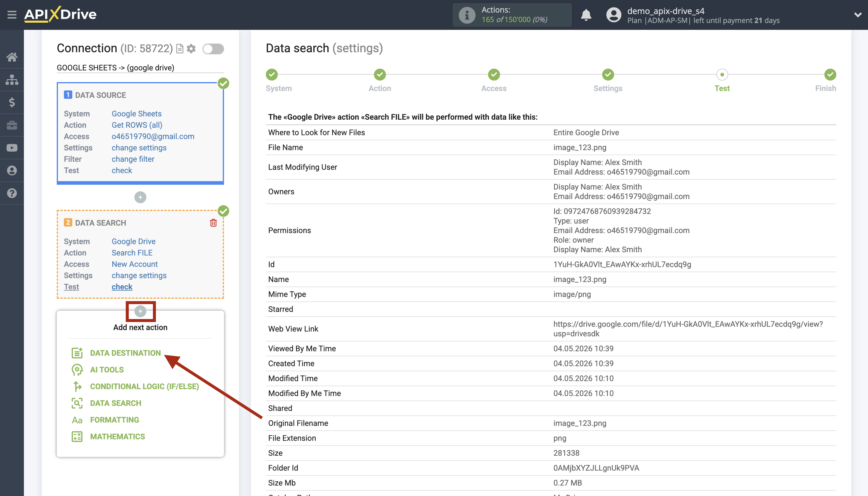
Task: Open Google Drive system link
Action: pos(134,241)
